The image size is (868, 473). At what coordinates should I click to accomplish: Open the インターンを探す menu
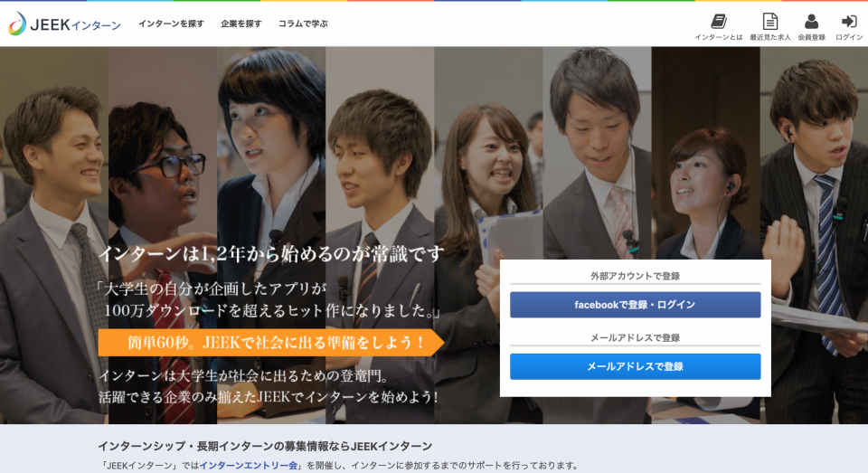click(171, 24)
